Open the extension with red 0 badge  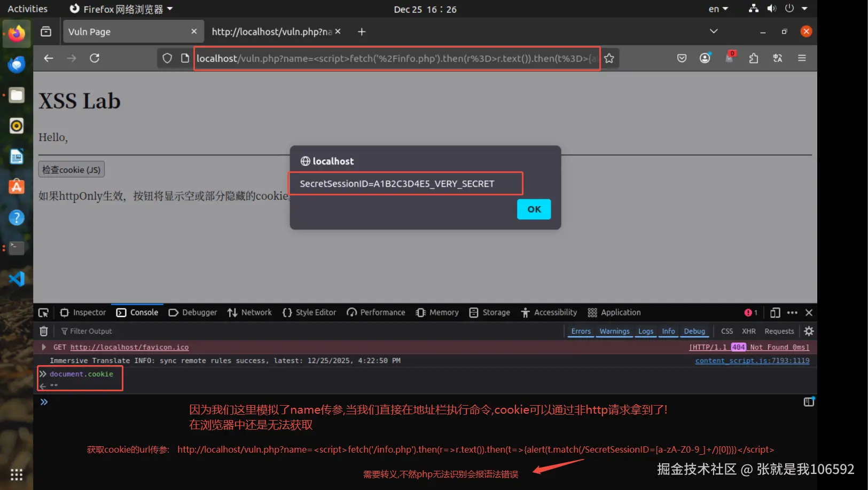pos(730,57)
